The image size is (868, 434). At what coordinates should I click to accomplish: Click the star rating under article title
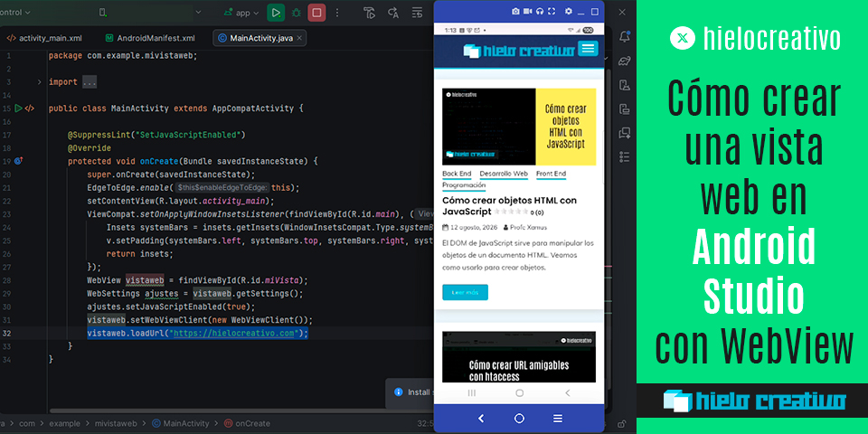(511, 212)
